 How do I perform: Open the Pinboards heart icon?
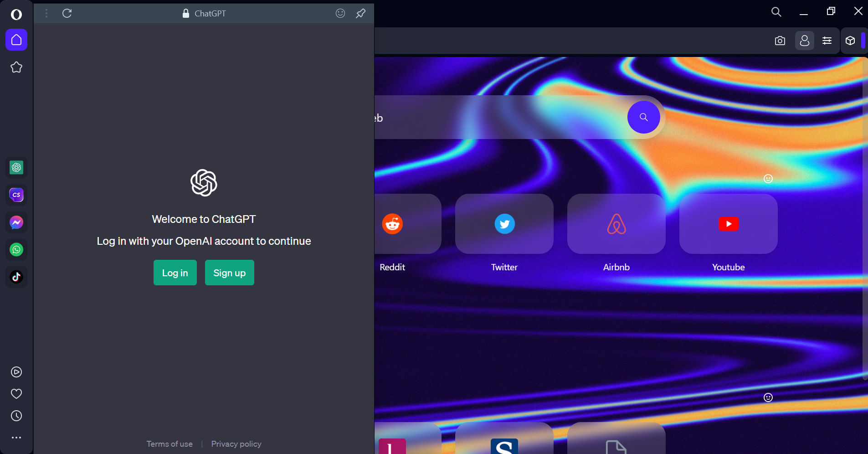point(16,394)
